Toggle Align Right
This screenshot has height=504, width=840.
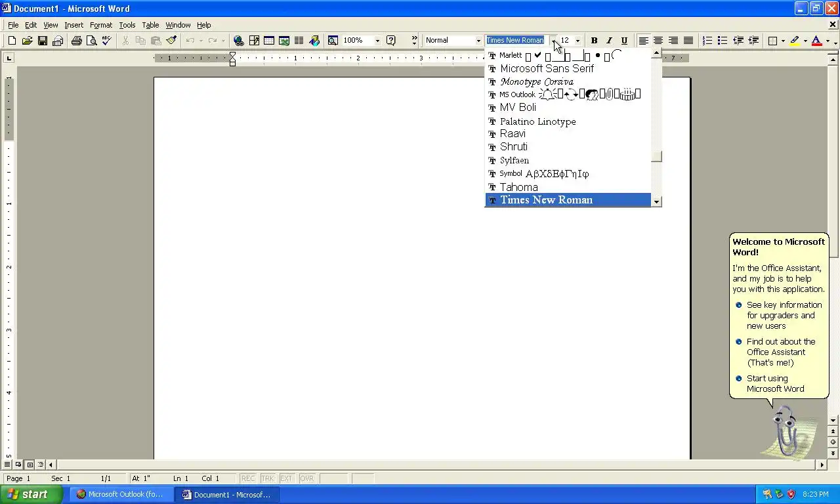(673, 41)
